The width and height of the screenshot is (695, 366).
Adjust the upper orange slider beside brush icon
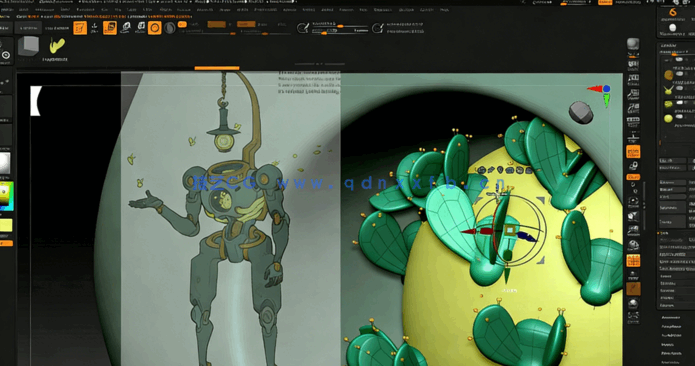(340, 27)
